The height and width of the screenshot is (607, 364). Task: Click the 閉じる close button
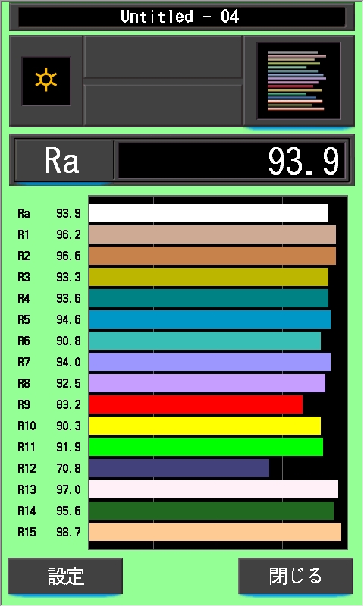[x=296, y=576]
